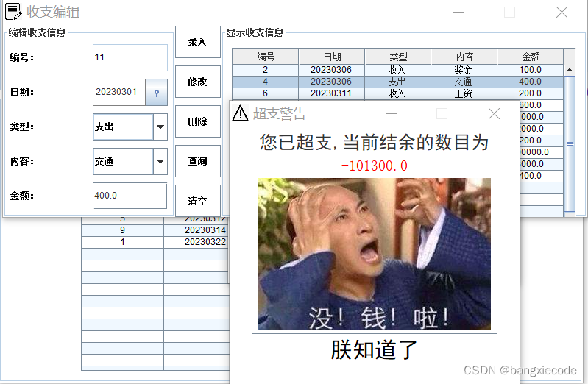Select the row with 编号 2

coord(398,70)
